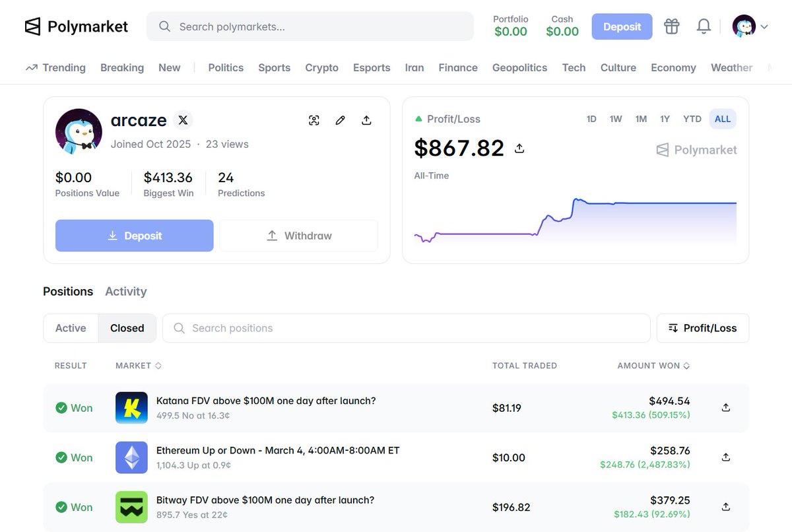Open the Profit/Loss sort dropdown
This screenshot has width=792, height=532.
pos(703,328)
